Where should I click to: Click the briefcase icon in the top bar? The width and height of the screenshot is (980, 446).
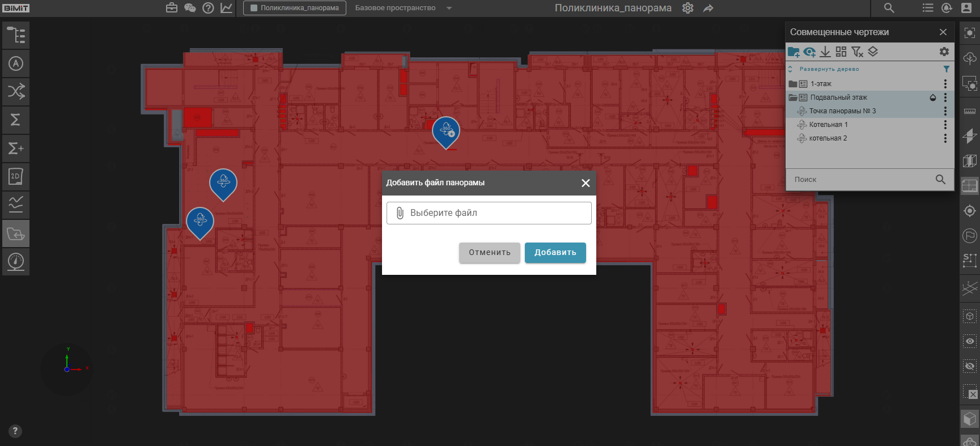[x=172, y=8]
